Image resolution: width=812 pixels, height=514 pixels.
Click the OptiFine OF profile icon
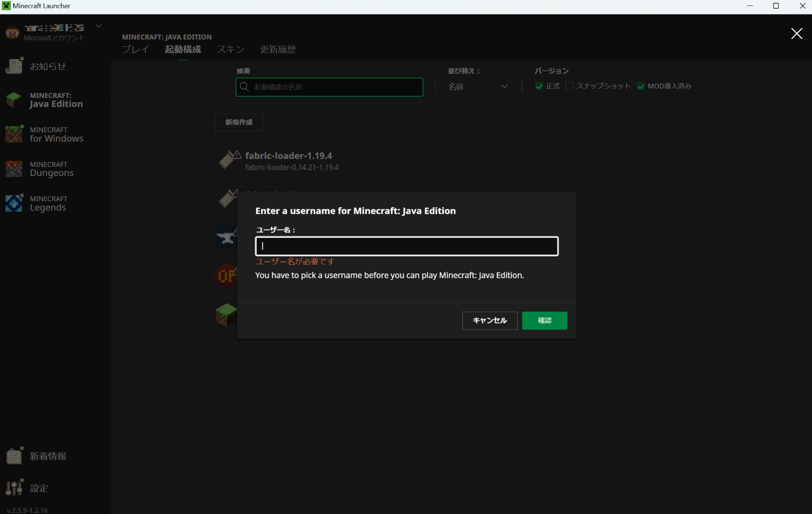[227, 276]
